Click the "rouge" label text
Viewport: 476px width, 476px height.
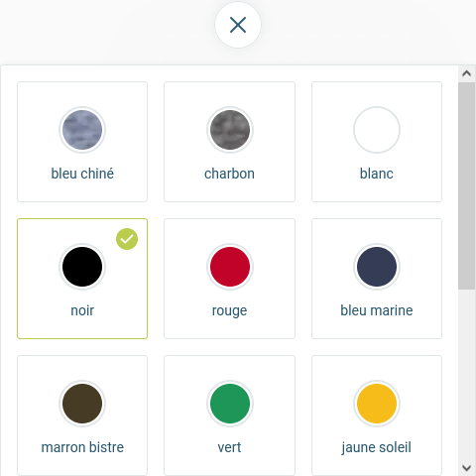click(x=229, y=311)
